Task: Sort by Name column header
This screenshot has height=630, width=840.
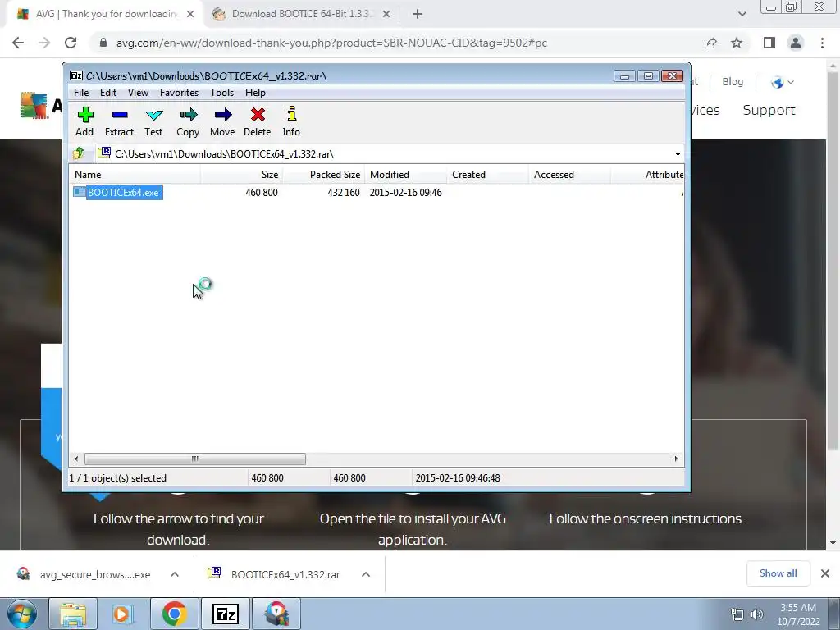Action: 135,175
